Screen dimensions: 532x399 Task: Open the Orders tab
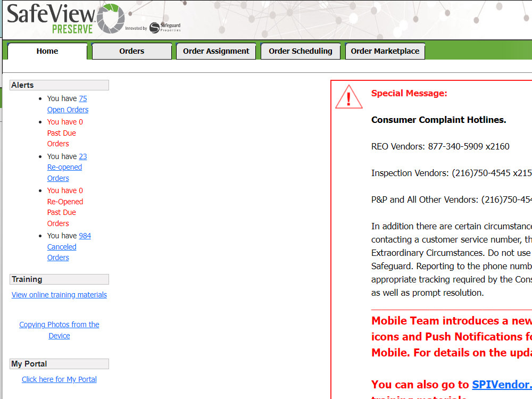coord(131,51)
